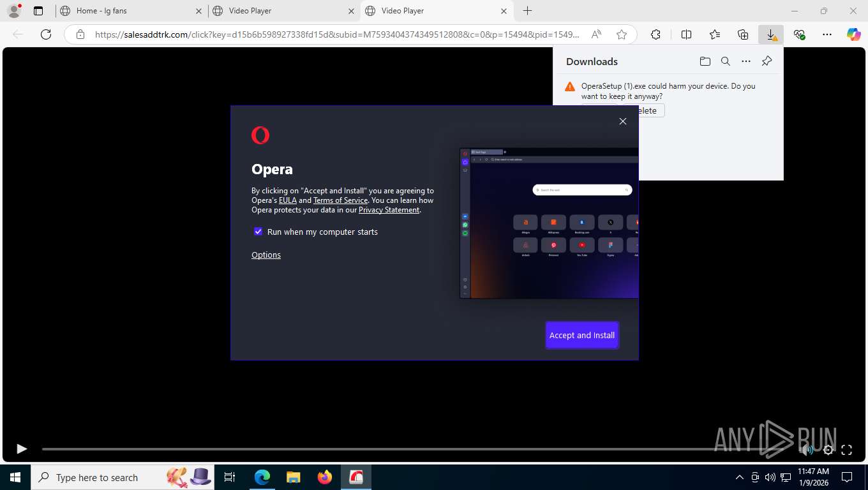Viewport: 868px width, 490px height.
Task: Open Edge Settings and more menu
Action: click(x=827, y=34)
